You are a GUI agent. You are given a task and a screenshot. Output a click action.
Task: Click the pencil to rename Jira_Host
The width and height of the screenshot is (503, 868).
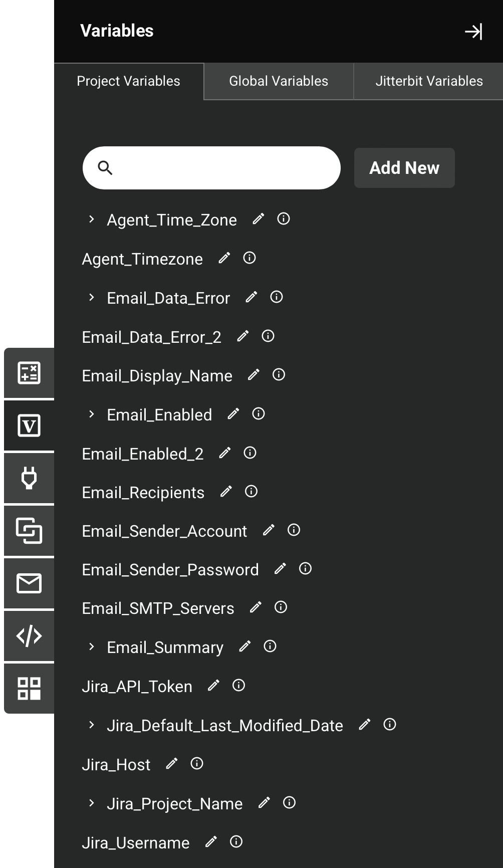tap(172, 763)
